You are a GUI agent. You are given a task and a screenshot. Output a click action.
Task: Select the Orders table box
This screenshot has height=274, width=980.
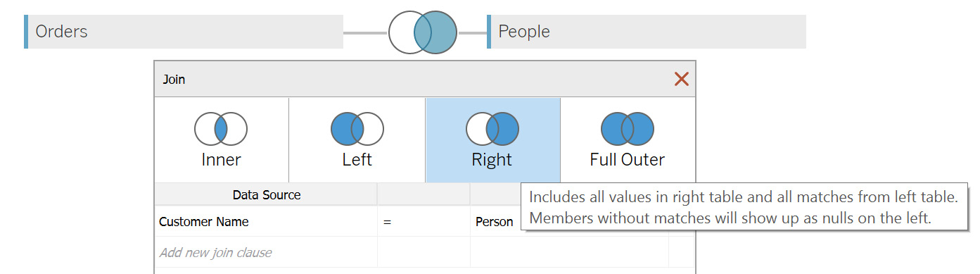[x=184, y=32]
